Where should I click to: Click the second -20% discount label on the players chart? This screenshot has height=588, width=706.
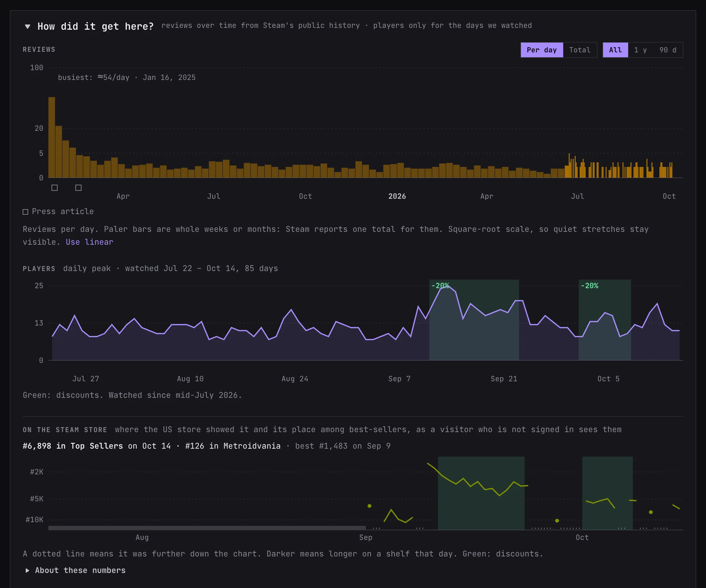click(x=589, y=286)
